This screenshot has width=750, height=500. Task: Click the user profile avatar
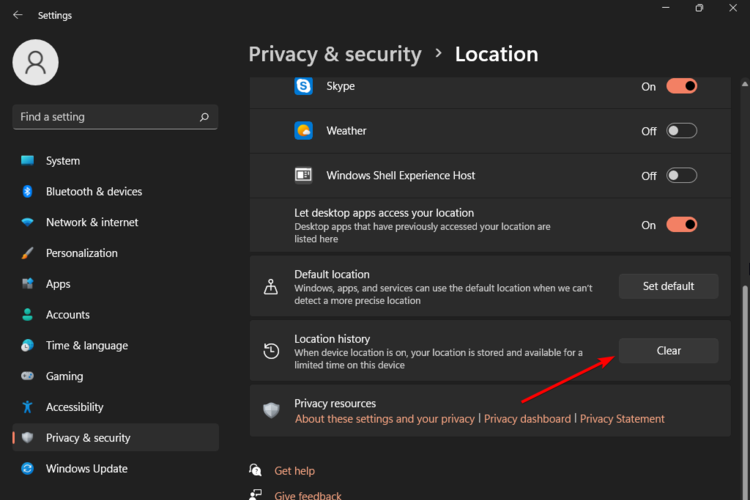(36, 62)
